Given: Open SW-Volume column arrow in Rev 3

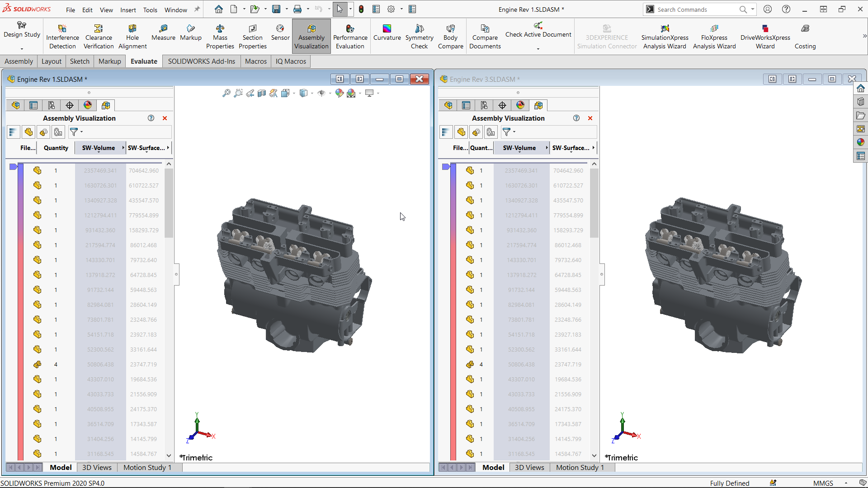Looking at the screenshot, I should pyautogui.click(x=547, y=148).
